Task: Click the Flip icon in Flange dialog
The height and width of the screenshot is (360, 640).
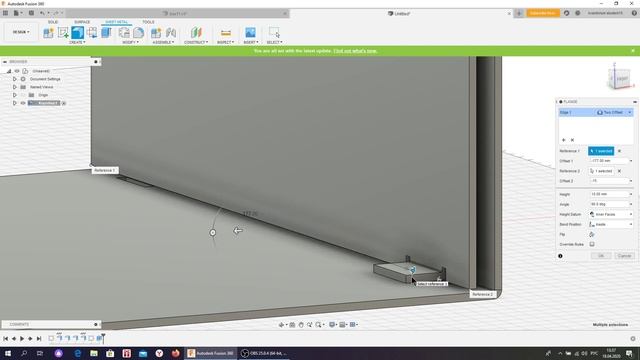Action: (x=592, y=234)
